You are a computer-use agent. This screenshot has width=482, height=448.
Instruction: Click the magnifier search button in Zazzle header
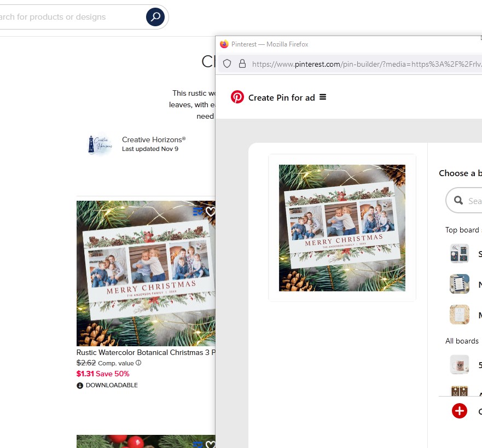tap(155, 17)
